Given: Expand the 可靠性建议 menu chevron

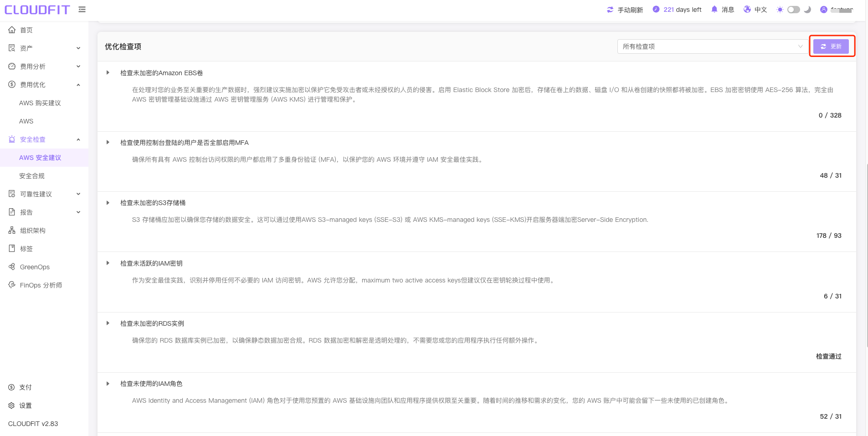Looking at the screenshot, I should 78,194.
